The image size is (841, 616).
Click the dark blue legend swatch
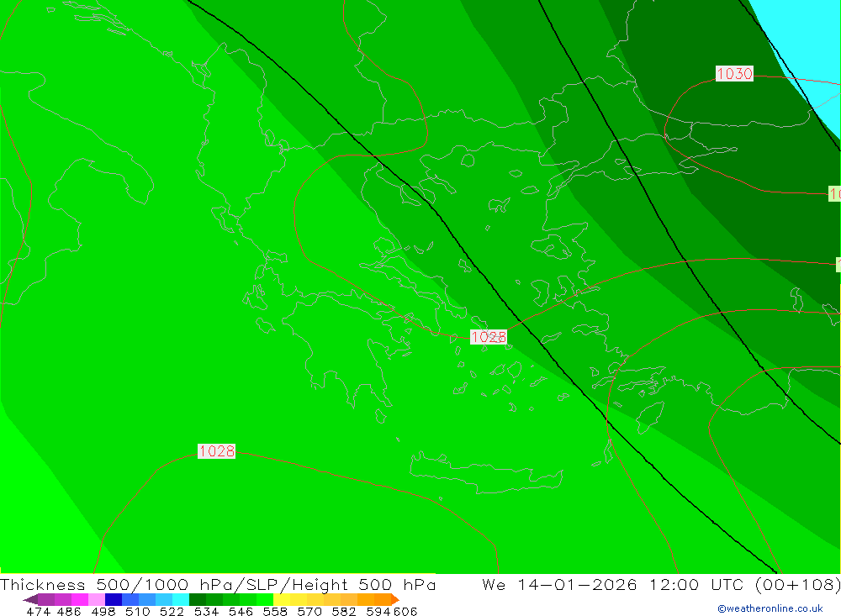pyautogui.click(x=114, y=599)
